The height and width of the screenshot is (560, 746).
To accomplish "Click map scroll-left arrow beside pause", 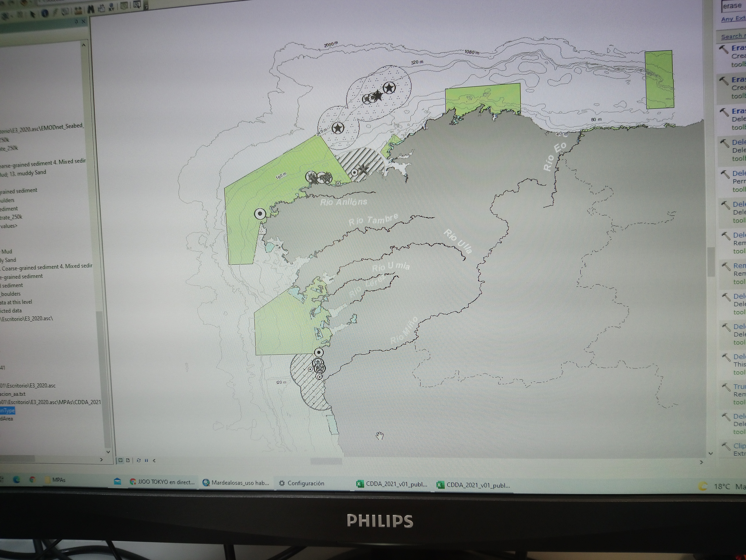I will (154, 461).
